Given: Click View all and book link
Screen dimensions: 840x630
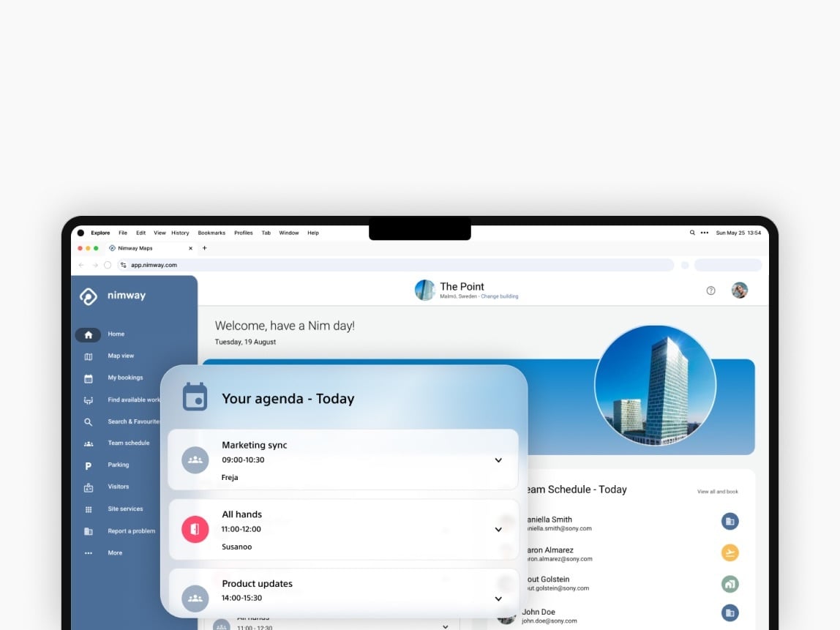Looking at the screenshot, I should tap(717, 492).
